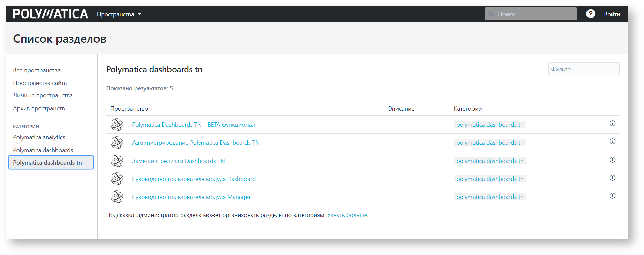
Task: Click space icon beside Руководство пользователя модуля Manager
Action: click(117, 197)
